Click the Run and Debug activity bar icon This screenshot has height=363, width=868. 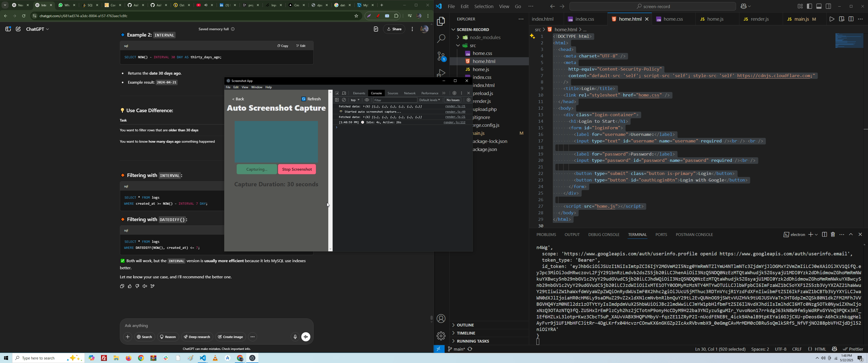click(x=441, y=73)
